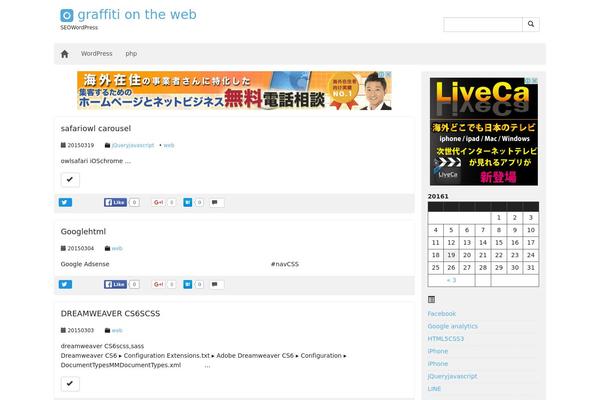Screen dimensions: 600x400
Task: Open LINE category in the sidebar
Action: pyautogui.click(x=434, y=389)
